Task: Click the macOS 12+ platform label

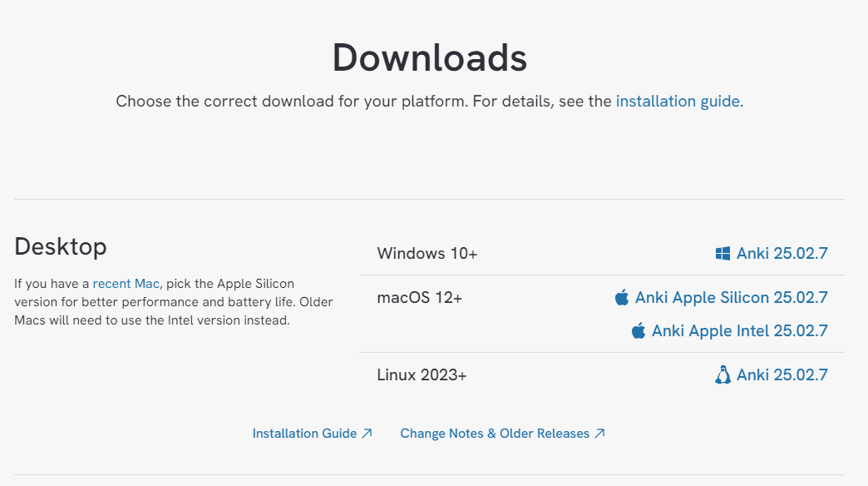Action: (419, 298)
